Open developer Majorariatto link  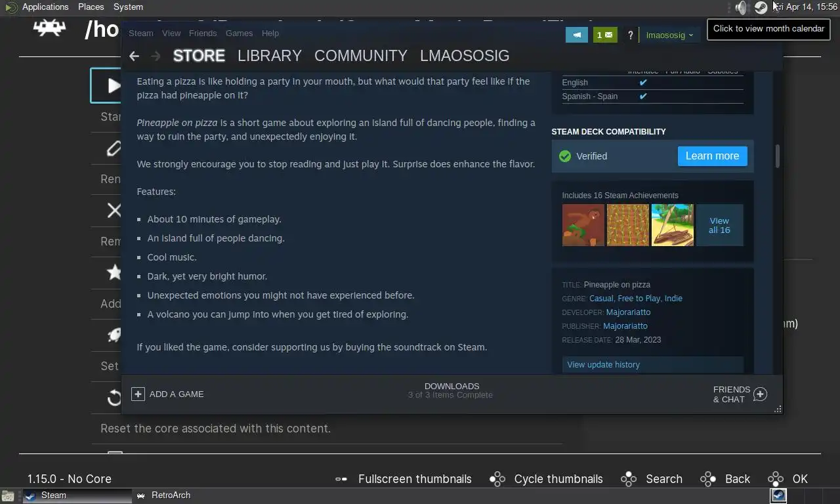(628, 312)
